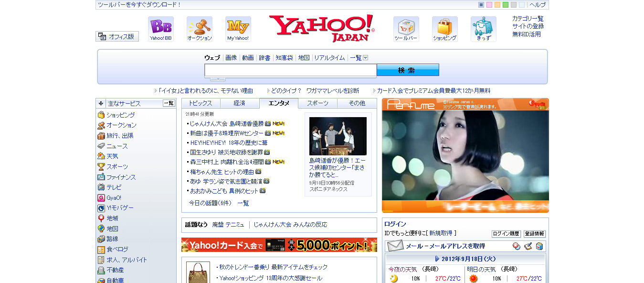Switch to the その他 tab
Viewport: 644px width, 283px height.
tap(357, 103)
